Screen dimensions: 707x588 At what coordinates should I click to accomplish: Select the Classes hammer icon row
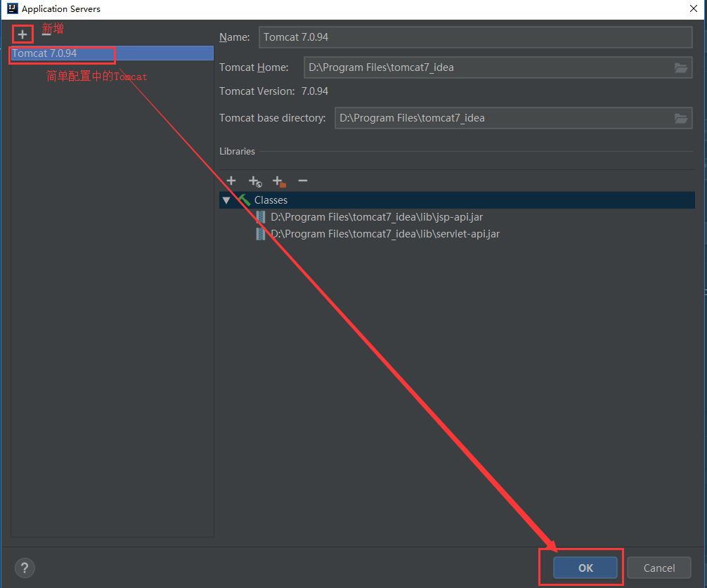click(x=457, y=200)
